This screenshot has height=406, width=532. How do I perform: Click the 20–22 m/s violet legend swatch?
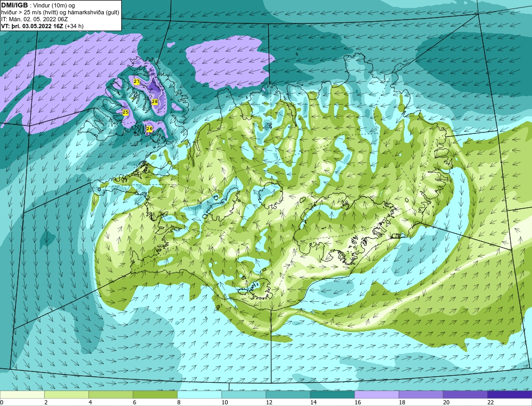coord(465,394)
